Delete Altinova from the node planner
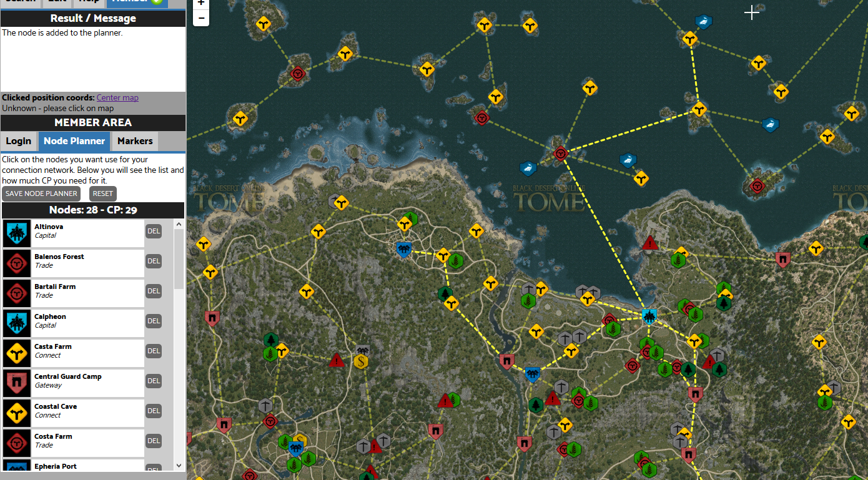This screenshot has height=480, width=868. pos(154,231)
